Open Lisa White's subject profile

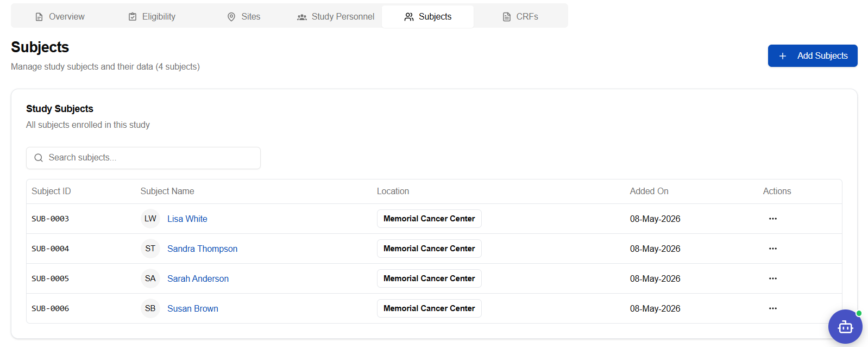click(187, 219)
